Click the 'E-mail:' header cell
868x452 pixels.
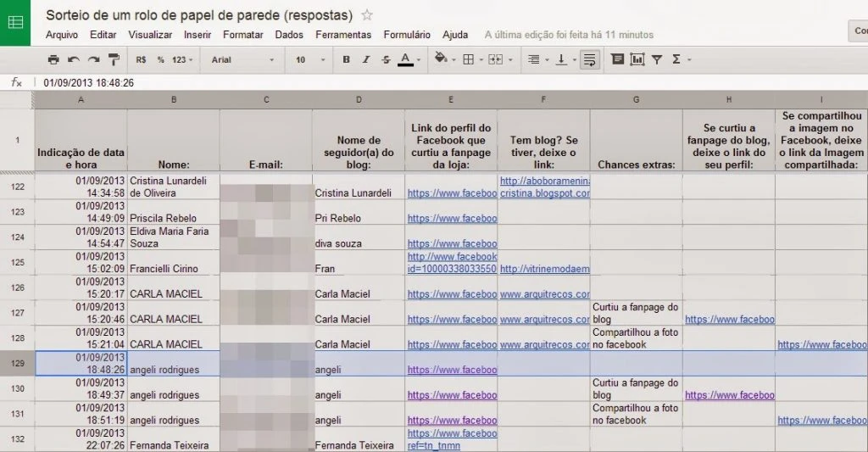pyautogui.click(x=265, y=140)
